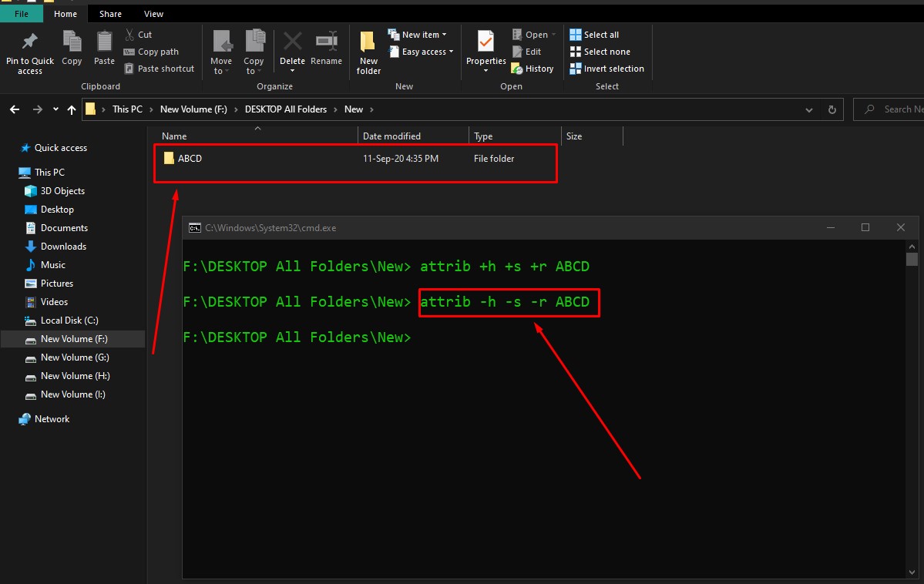Expand address bar history dropdown

[x=809, y=109]
